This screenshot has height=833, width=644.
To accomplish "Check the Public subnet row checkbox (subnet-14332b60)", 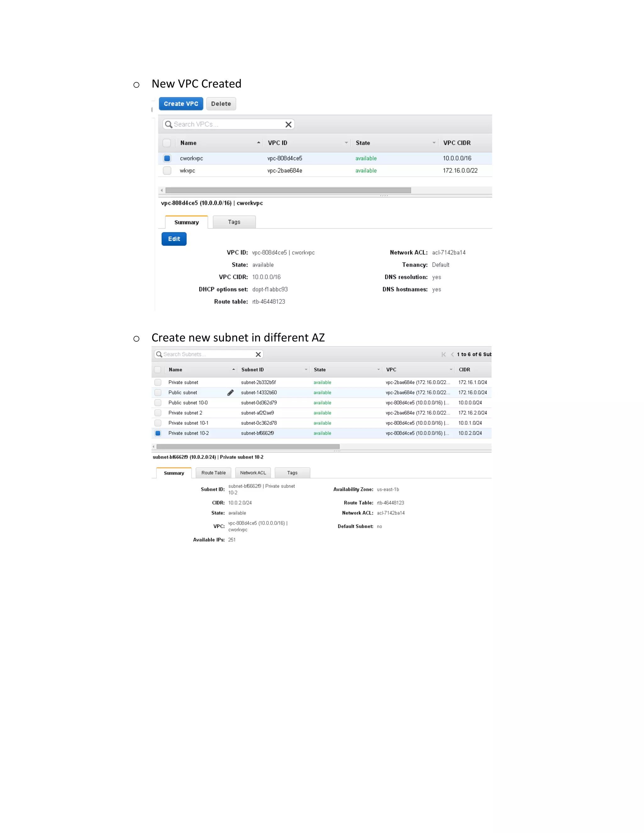I will tap(158, 393).
